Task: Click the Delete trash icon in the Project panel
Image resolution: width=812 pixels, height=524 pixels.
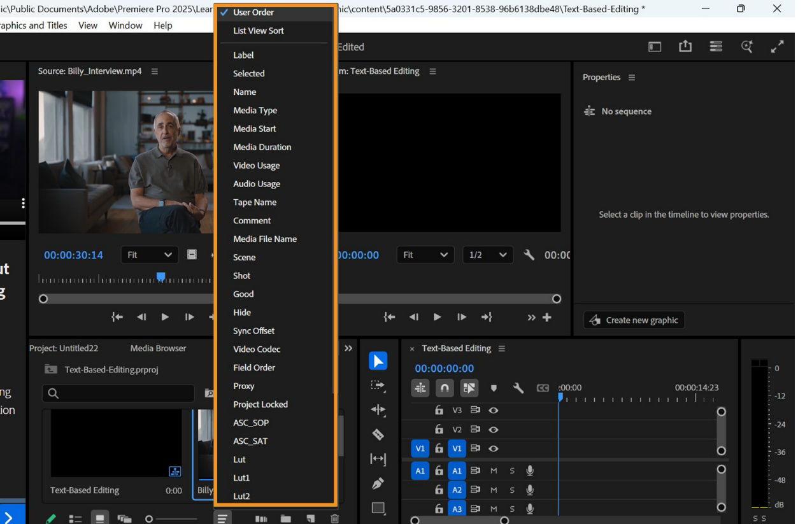Action: tap(335, 518)
